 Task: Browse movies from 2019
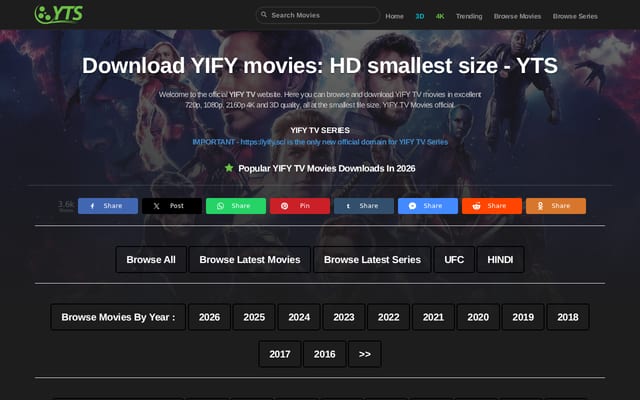click(x=523, y=317)
